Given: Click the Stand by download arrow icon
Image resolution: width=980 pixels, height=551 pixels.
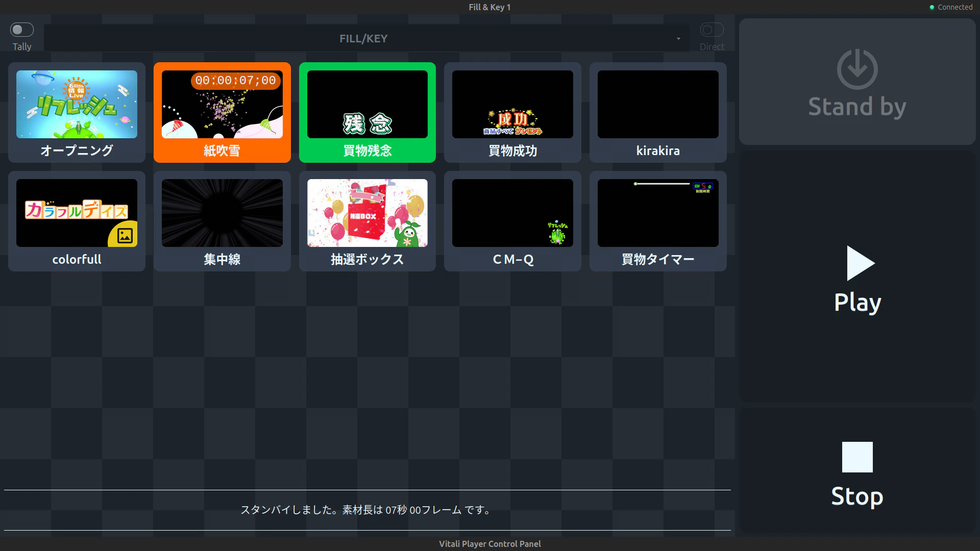Looking at the screenshot, I should (x=856, y=68).
